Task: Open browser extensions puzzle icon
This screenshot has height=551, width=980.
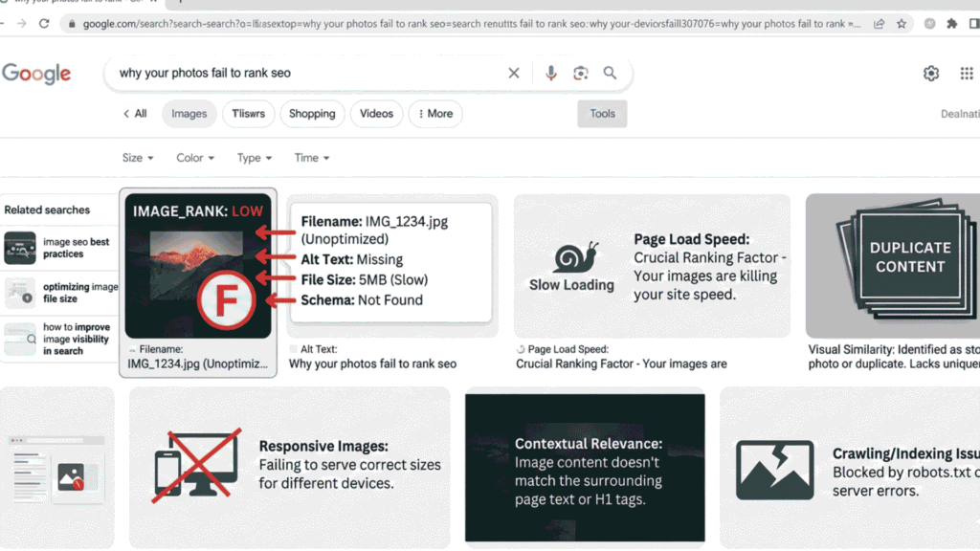Action: [952, 24]
